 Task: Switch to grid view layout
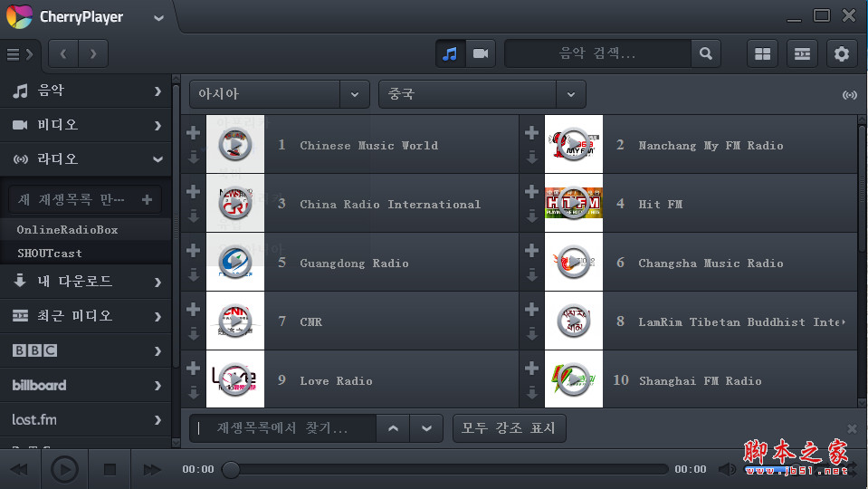[762, 53]
